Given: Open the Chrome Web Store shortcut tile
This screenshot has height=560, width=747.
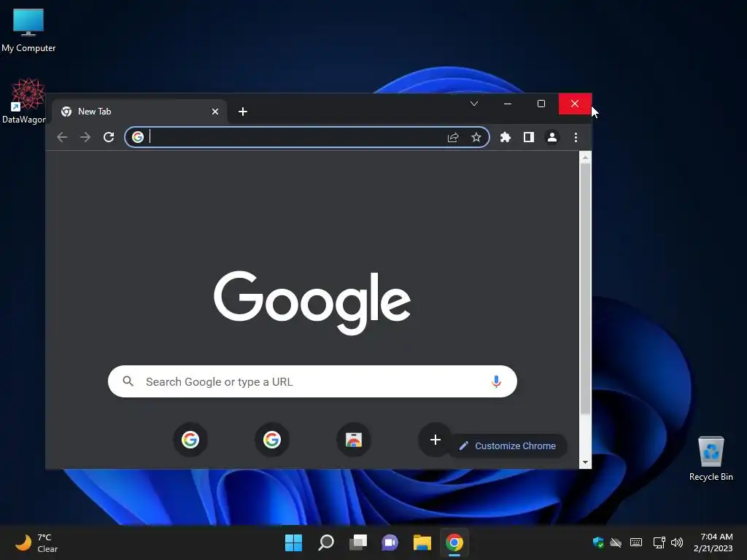Looking at the screenshot, I should pyautogui.click(x=354, y=440).
